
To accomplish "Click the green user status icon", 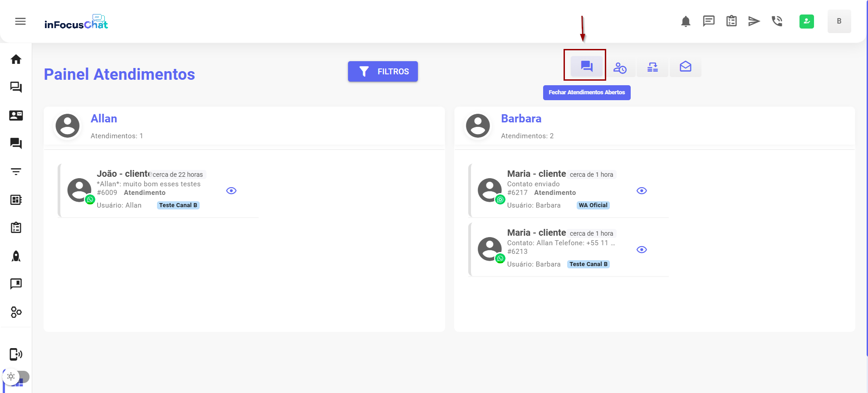I will pos(806,21).
